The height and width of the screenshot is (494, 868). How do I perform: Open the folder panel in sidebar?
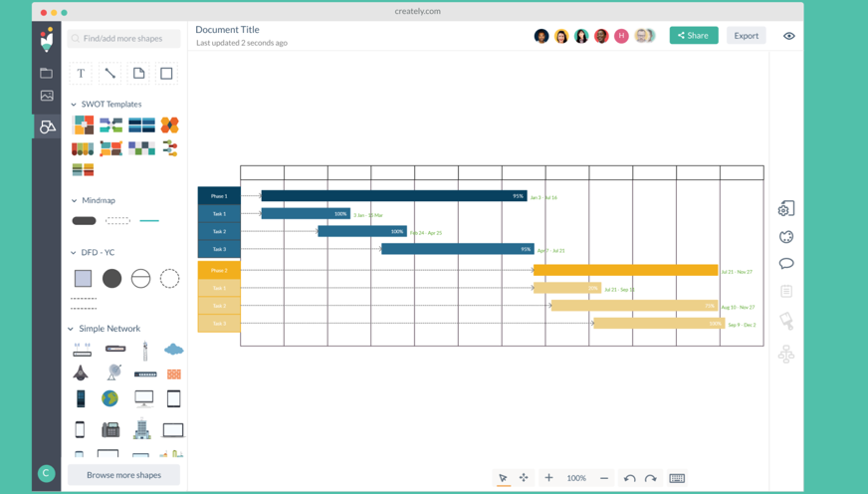(47, 73)
